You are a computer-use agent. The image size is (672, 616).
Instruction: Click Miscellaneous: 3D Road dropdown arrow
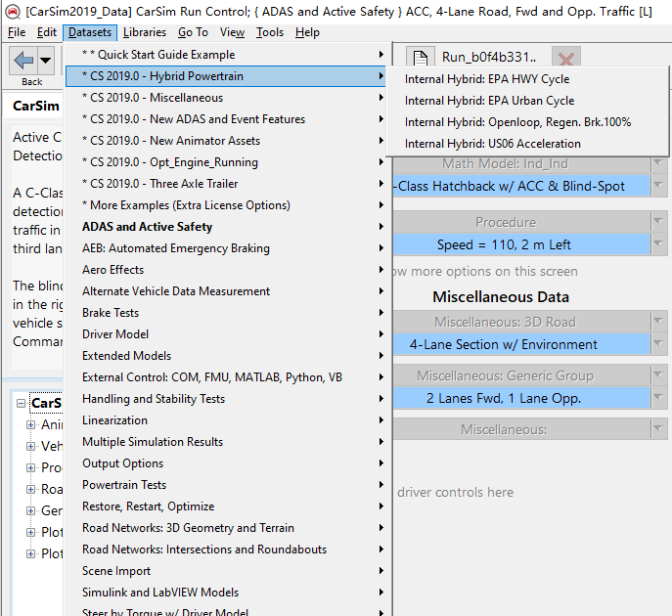[x=658, y=322]
